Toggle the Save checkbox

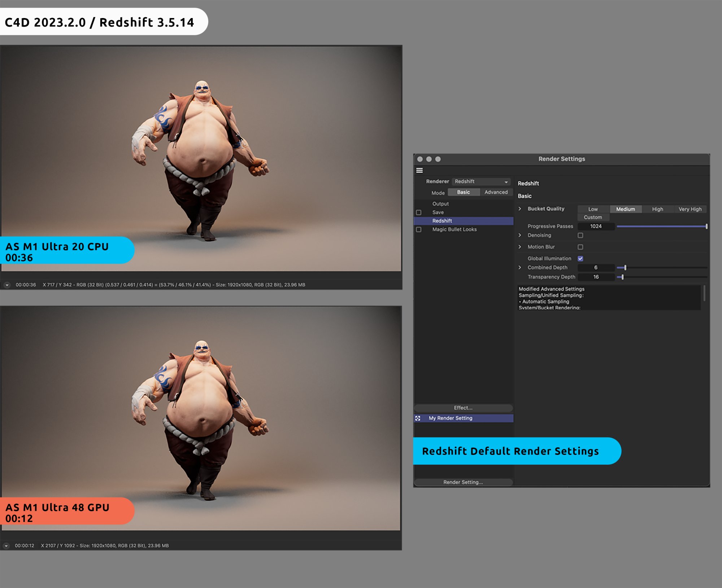(x=419, y=212)
